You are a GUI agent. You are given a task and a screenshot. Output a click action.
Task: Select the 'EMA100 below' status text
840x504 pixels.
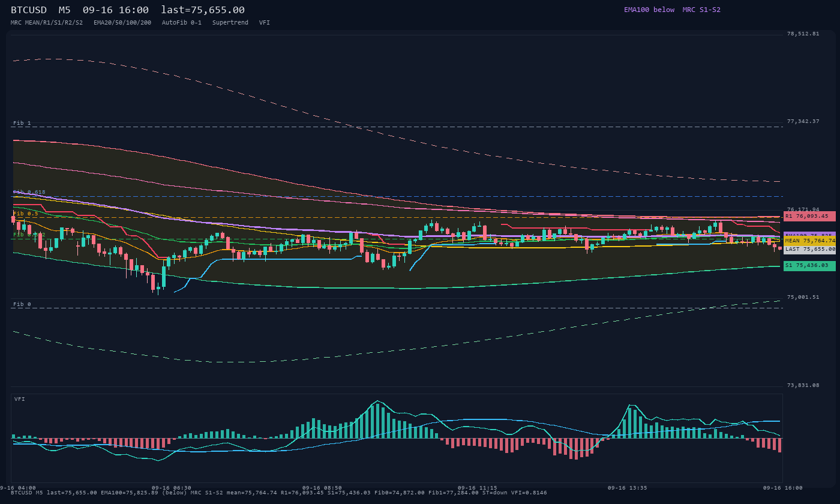point(649,10)
